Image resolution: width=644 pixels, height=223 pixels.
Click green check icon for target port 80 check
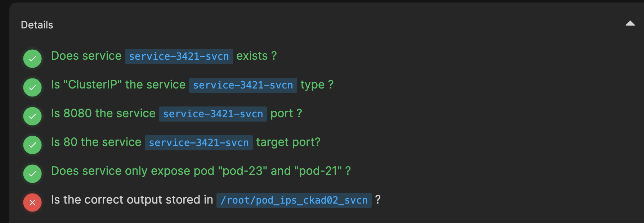pyautogui.click(x=32, y=145)
